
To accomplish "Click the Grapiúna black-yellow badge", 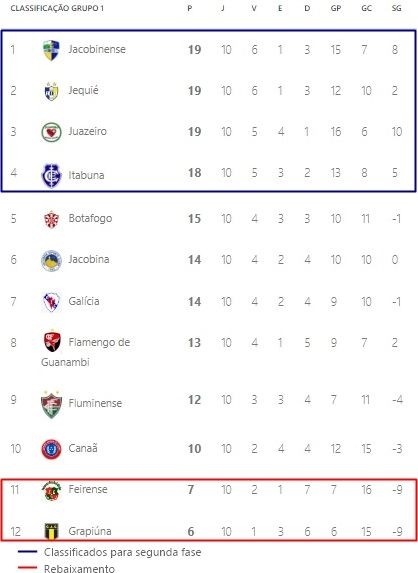I will 51,531.
